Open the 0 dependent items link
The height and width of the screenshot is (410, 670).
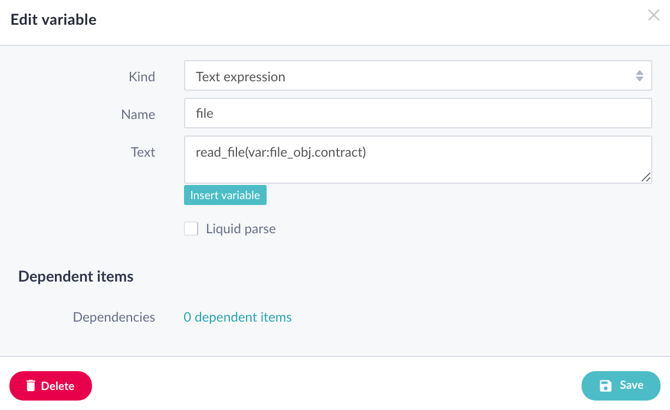238,317
